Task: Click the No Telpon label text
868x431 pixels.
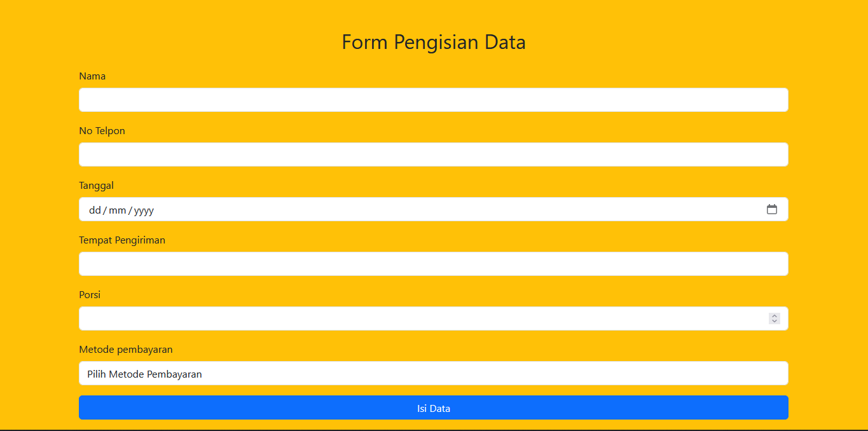Action: 102,131
